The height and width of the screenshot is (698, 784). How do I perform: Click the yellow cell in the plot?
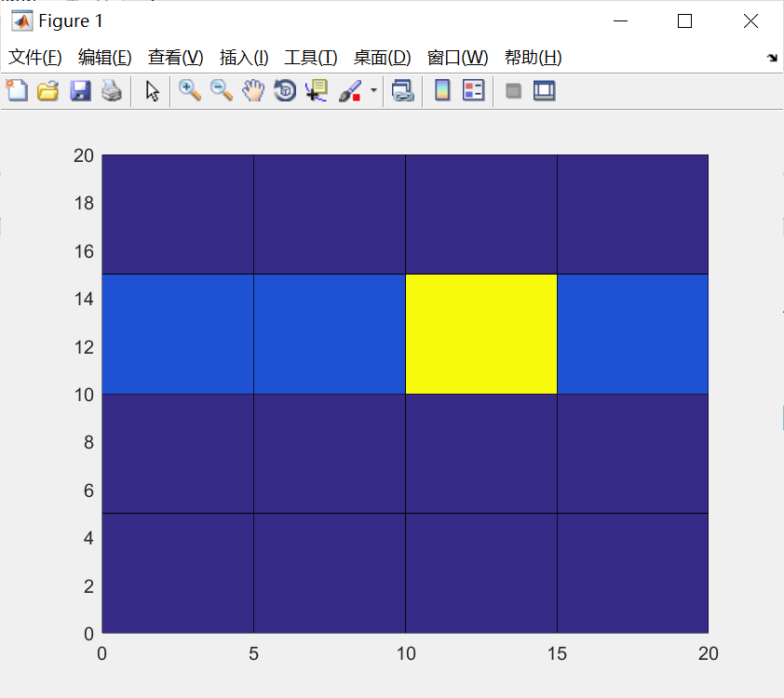coord(481,334)
